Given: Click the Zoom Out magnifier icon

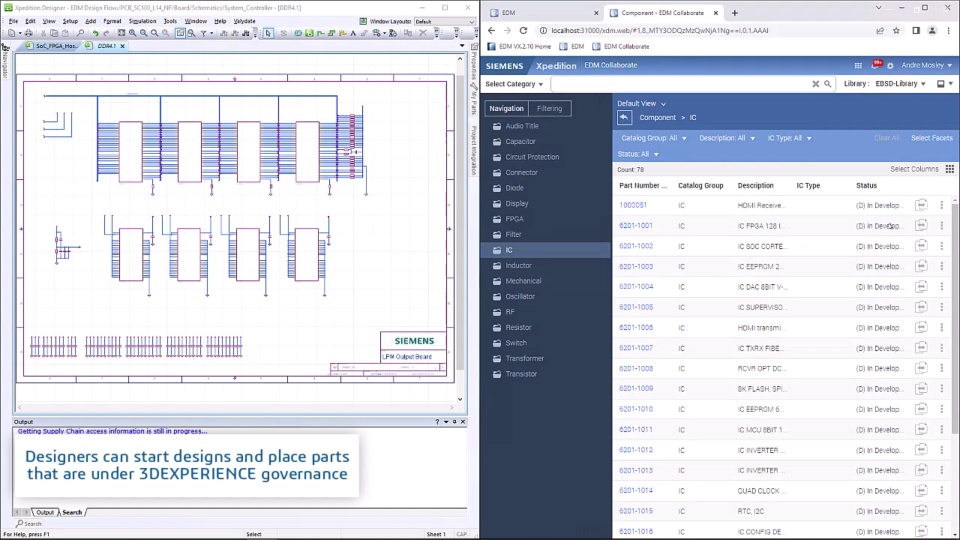Looking at the screenshot, I should 143,33.
